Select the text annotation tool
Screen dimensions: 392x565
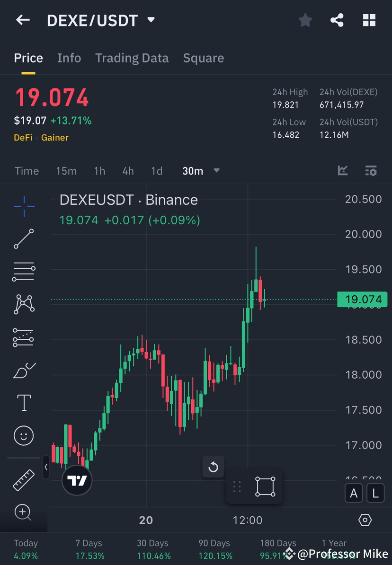point(24,403)
